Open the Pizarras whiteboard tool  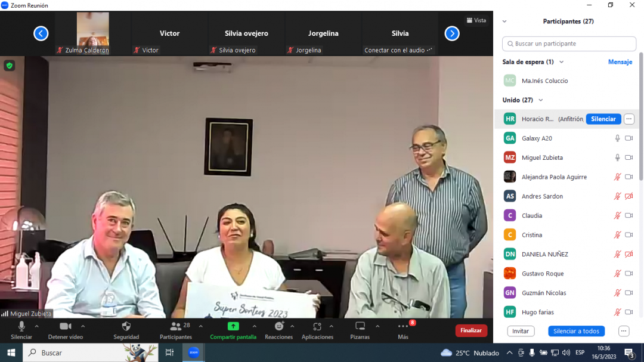coord(360,327)
